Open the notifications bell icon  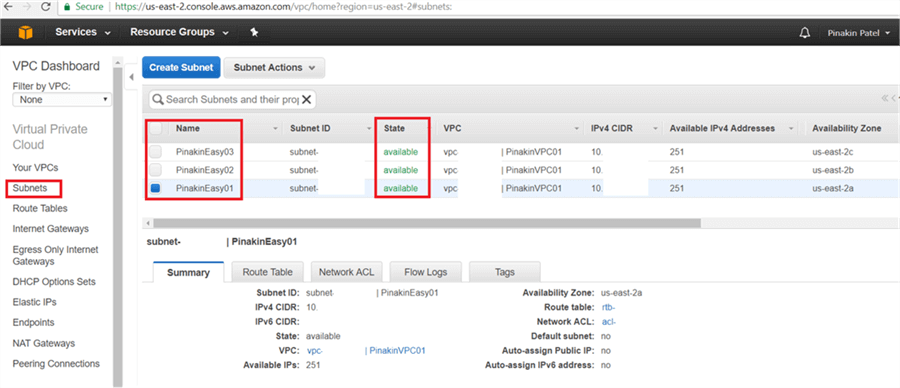(805, 33)
